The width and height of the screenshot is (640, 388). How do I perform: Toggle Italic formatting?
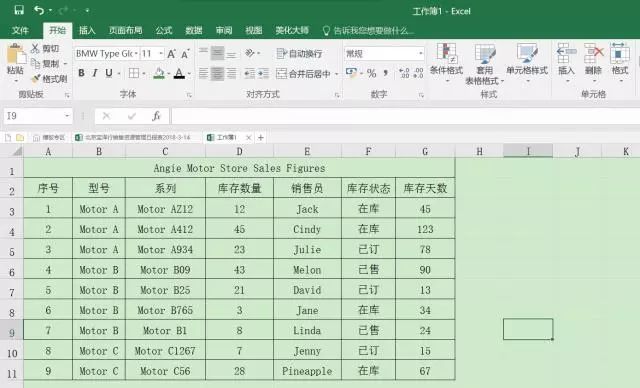pos(95,73)
